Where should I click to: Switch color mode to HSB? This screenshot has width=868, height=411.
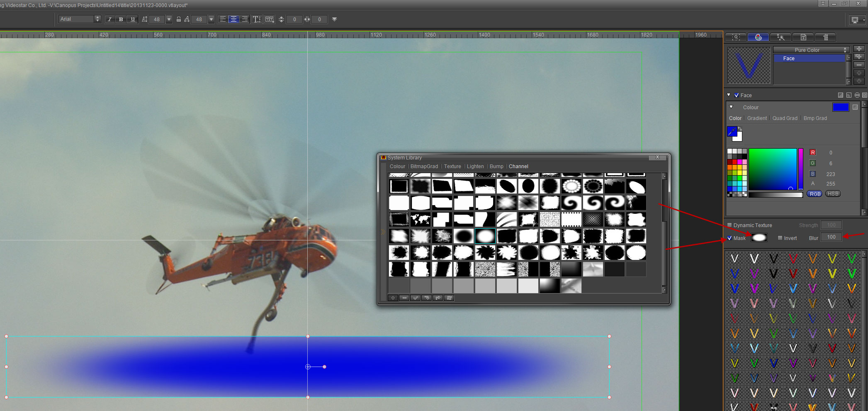click(833, 194)
